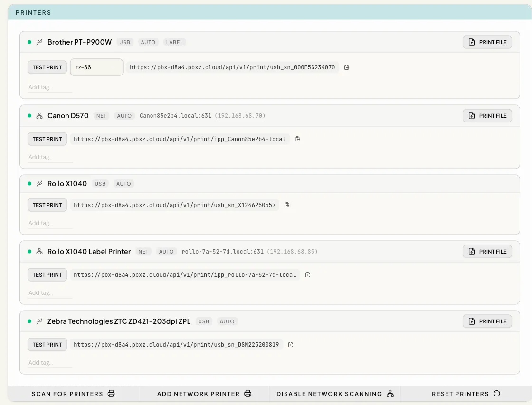The height and width of the screenshot is (405, 532).
Task: Click the green status dot for Canon D570
Action: [x=29, y=116]
